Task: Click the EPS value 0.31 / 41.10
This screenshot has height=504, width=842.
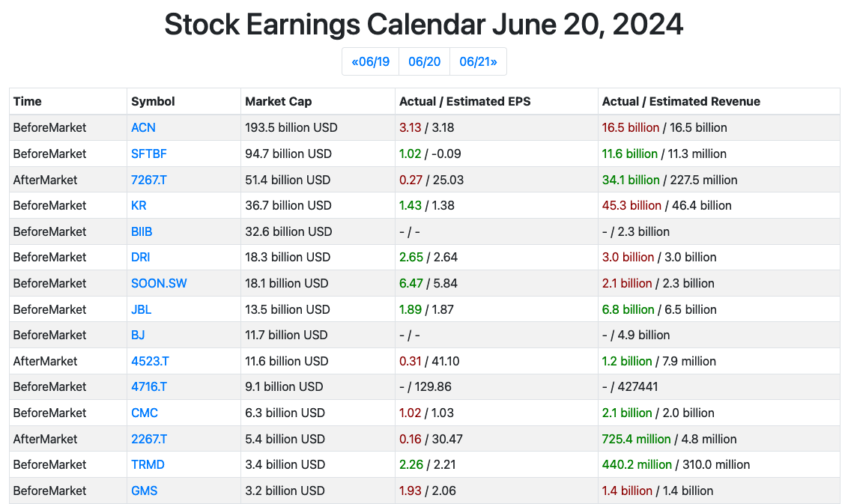Action: point(429,361)
